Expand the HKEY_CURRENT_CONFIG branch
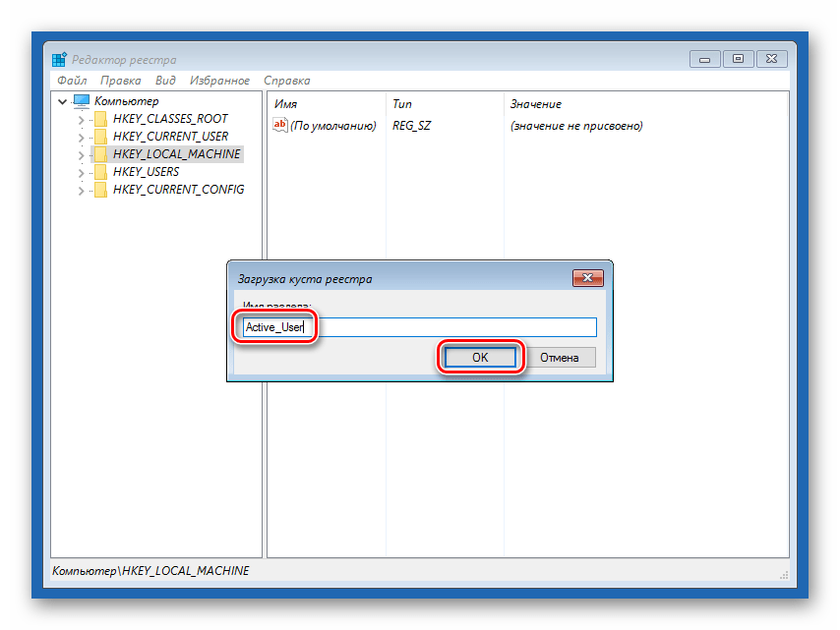 (81, 191)
